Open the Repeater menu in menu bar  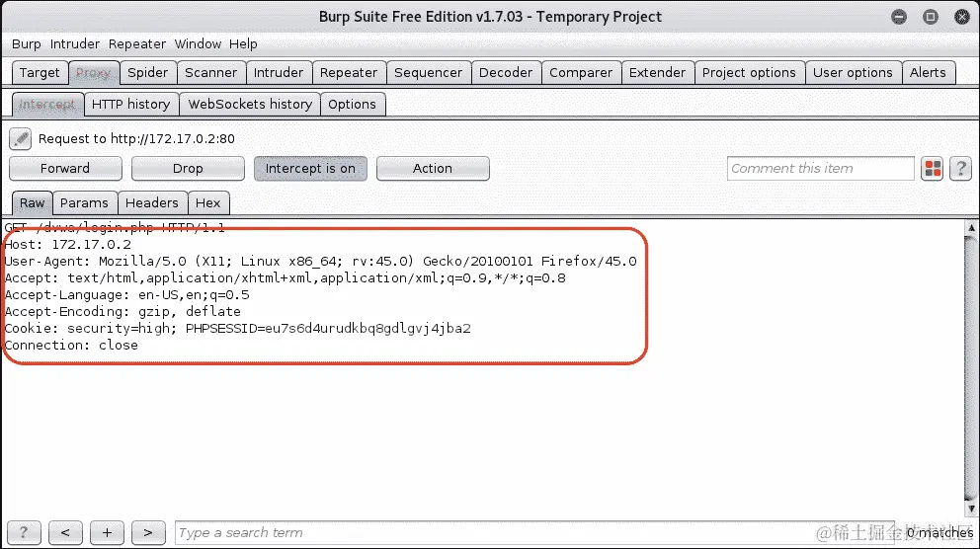pos(137,43)
